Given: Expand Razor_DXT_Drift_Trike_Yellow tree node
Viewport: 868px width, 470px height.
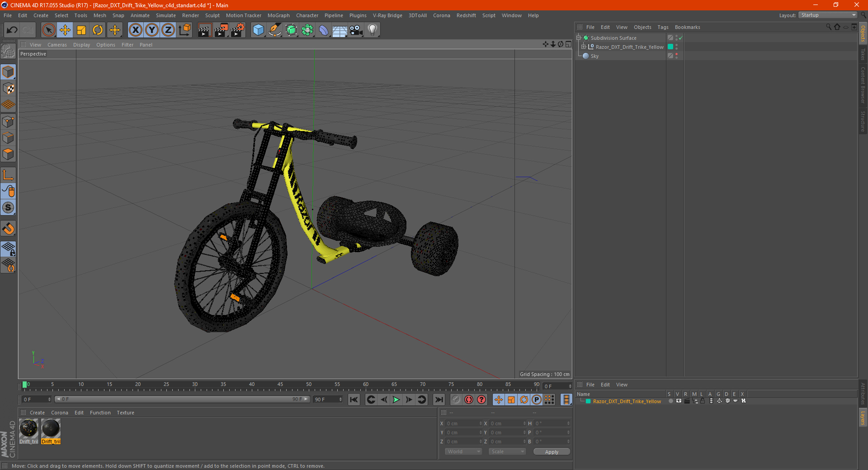Looking at the screenshot, I should coord(584,47).
